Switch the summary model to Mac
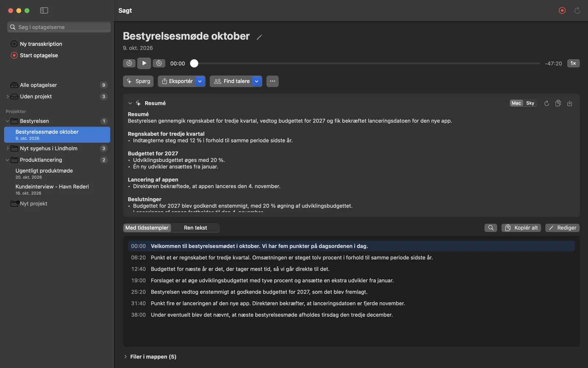Screen dimensions: 588x368 click(x=516, y=103)
